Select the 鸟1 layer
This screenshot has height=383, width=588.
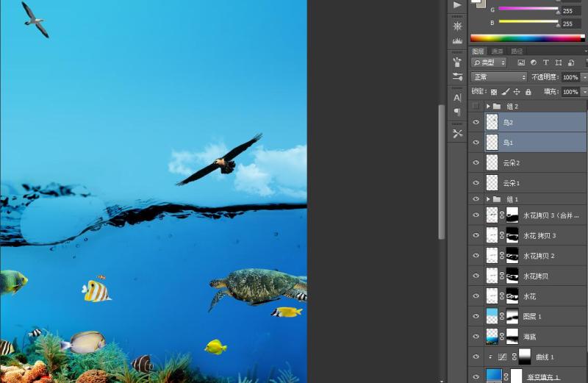coord(536,143)
